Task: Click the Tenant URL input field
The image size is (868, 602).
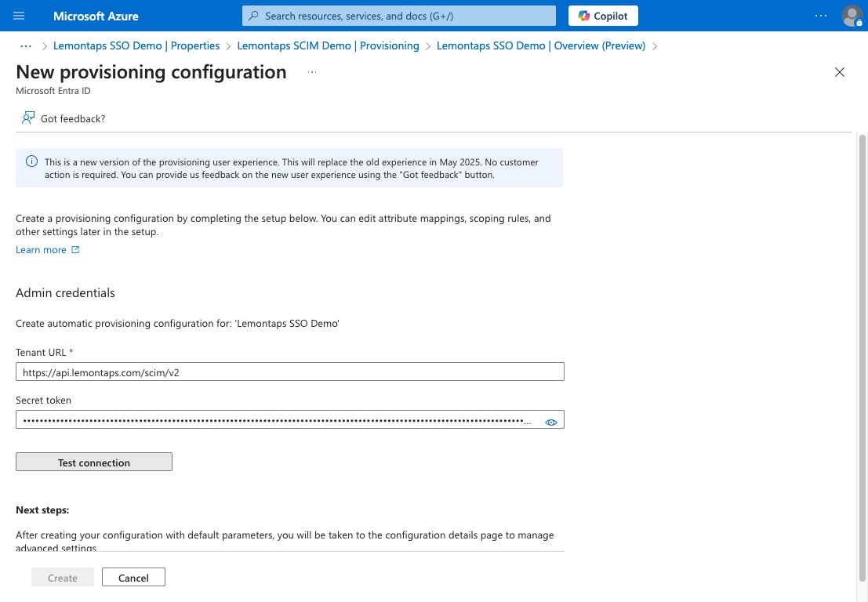Action: click(x=290, y=372)
